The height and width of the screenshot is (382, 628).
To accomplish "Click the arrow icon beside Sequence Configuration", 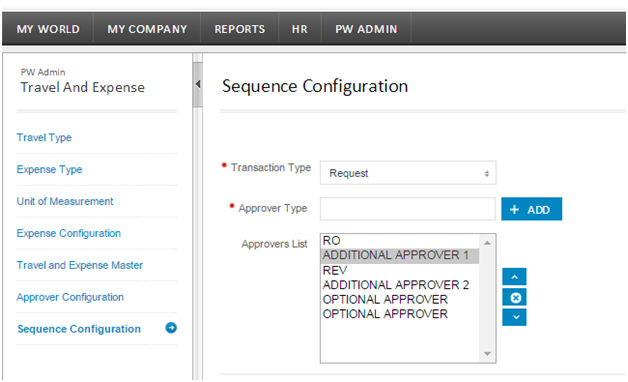I will (x=171, y=328).
